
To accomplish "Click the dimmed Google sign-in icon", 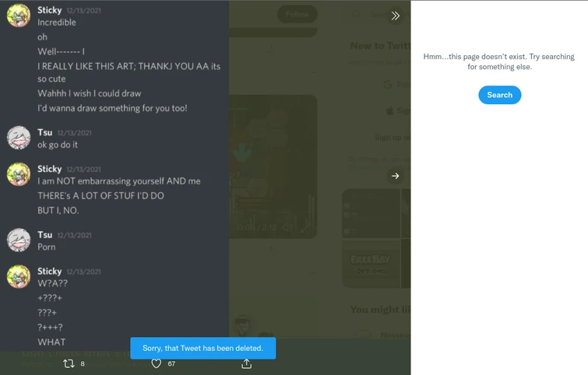I will pyautogui.click(x=388, y=84).
